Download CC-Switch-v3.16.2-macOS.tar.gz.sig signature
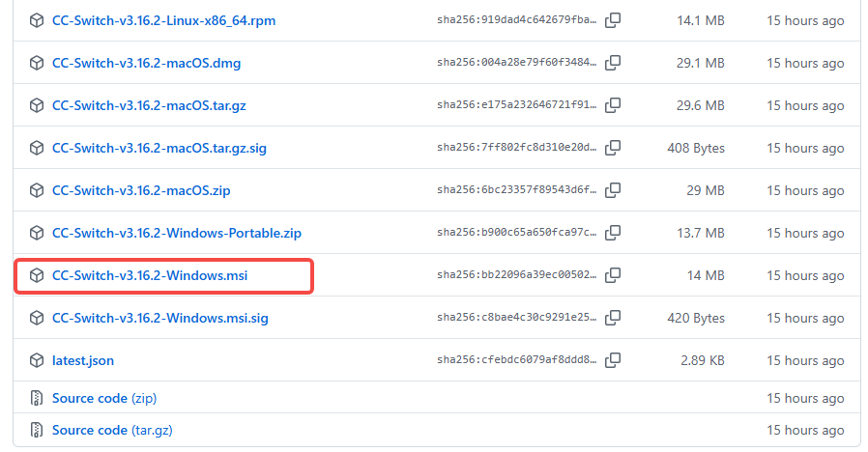 pyautogui.click(x=159, y=148)
